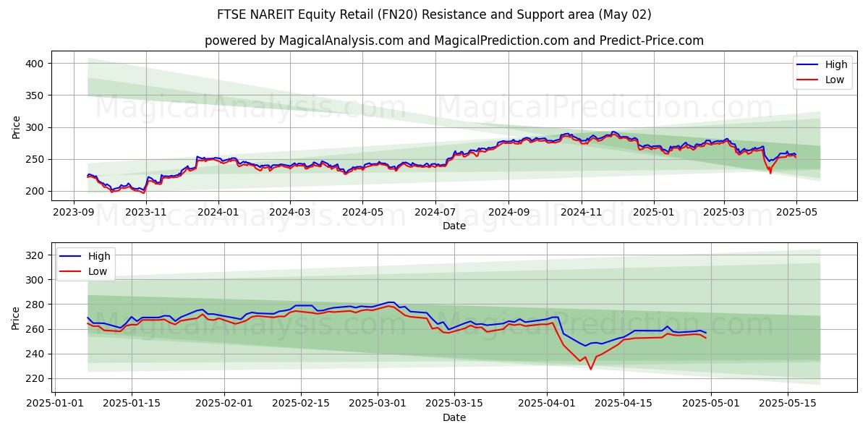Screen dimensions: 868x434
Task: Click the '220' y-axis value on bottom chart
Action: tap(36, 378)
